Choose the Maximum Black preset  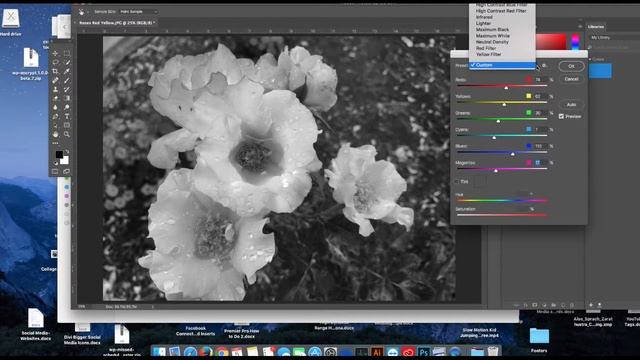[x=501, y=29]
